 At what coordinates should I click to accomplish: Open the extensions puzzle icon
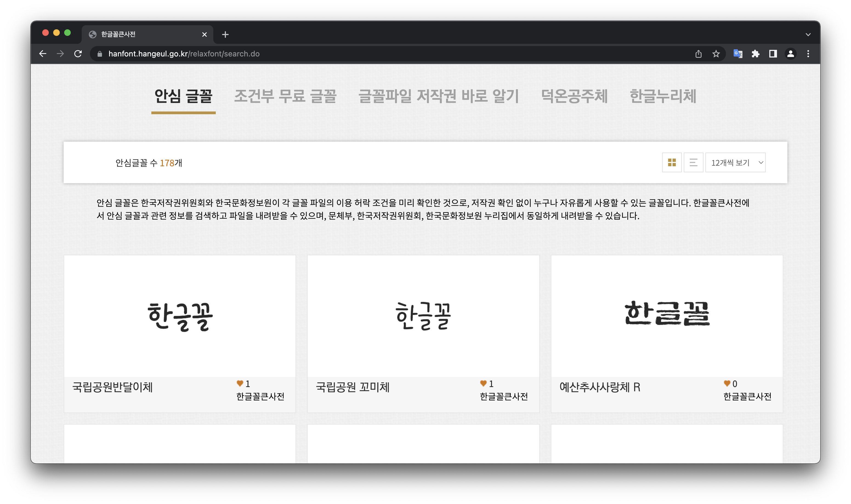(x=755, y=54)
